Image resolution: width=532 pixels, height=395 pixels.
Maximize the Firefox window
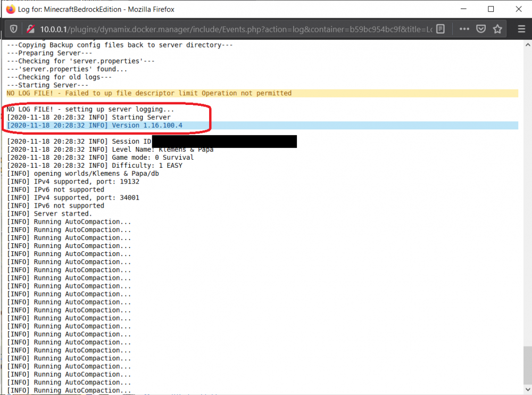[x=491, y=9]
